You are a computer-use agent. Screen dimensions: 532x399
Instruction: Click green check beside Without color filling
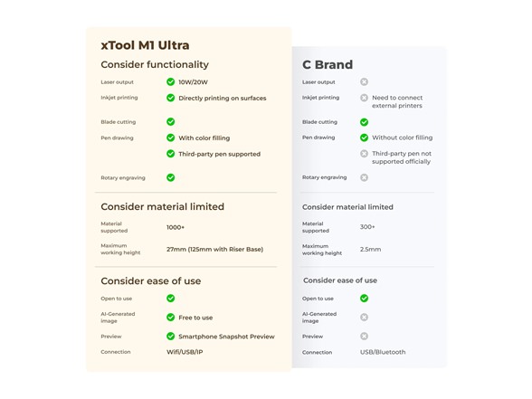[x=364, y=138]
